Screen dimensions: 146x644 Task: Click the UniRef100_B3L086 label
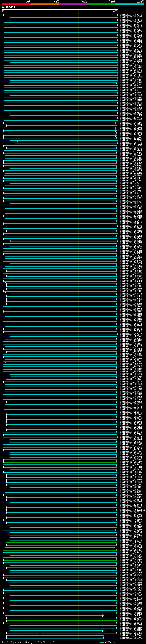pyautogui.click(x=131, y=135)
